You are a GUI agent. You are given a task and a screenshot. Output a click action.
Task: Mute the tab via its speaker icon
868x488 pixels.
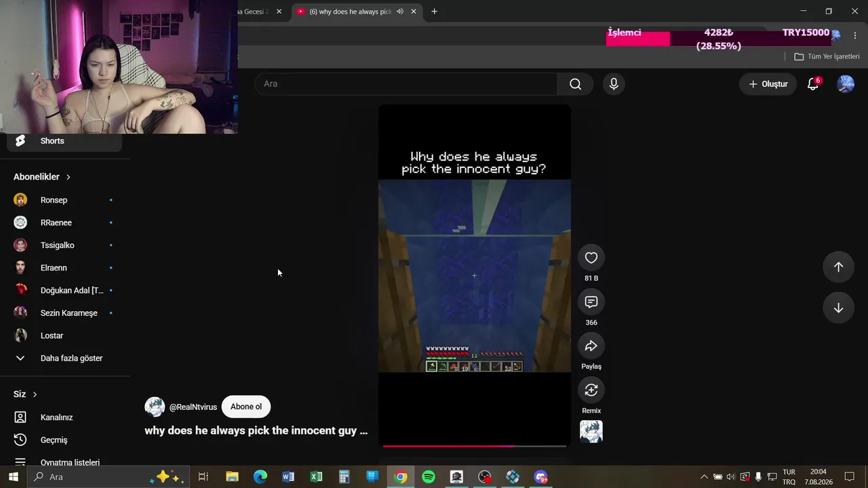click(x=400, y=12)
